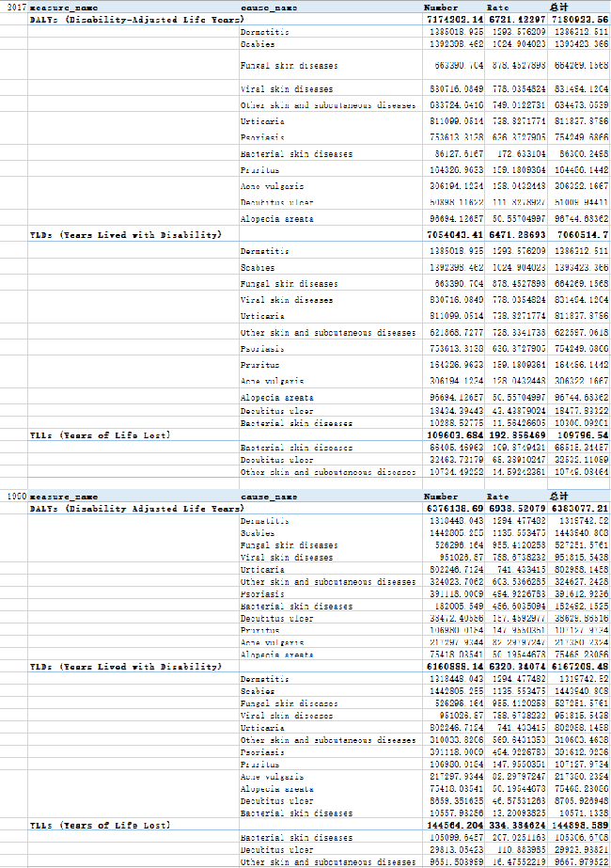Select Bacterial skin diseases under 2017 DALYs
The image size is (611, 868).
296,153
